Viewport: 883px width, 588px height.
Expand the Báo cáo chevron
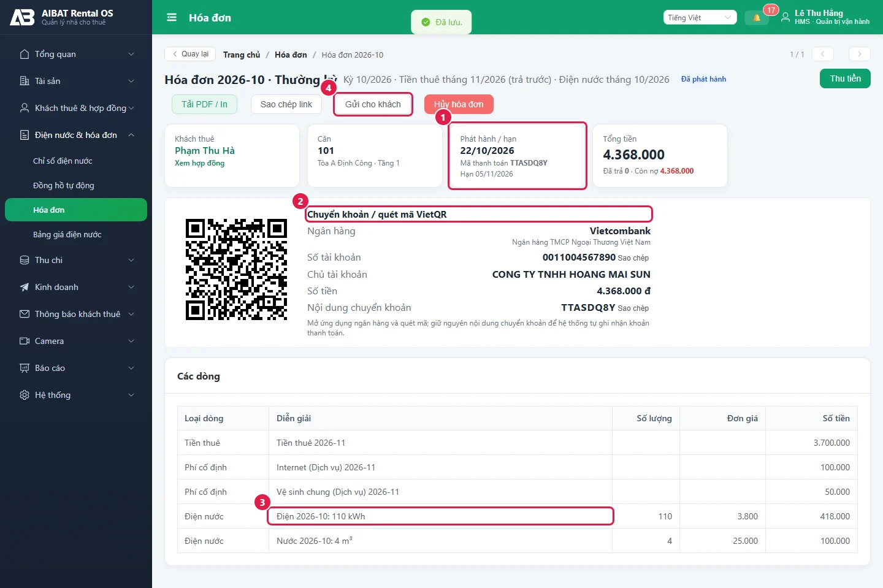131,368
